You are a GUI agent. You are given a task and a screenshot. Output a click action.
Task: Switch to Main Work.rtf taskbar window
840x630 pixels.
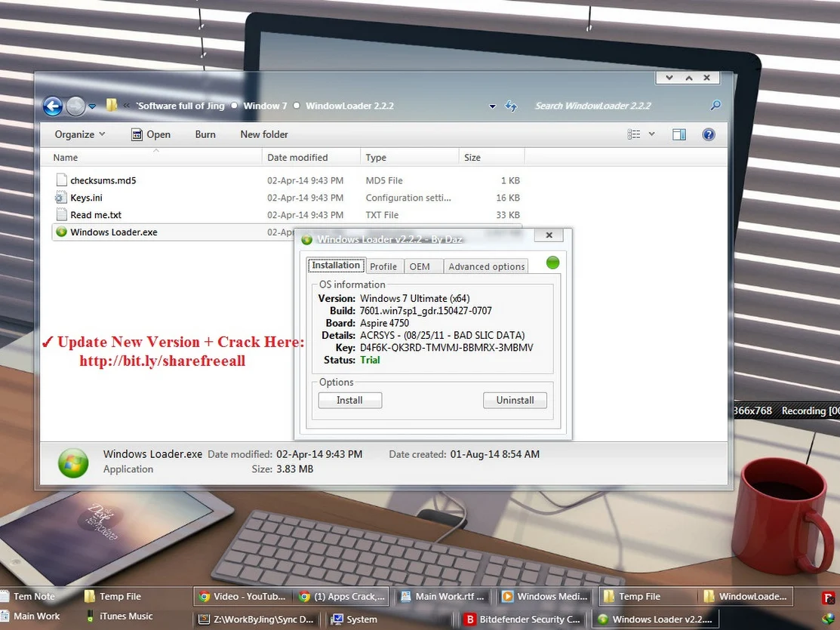pyautogui.click(x=442, y=596)
